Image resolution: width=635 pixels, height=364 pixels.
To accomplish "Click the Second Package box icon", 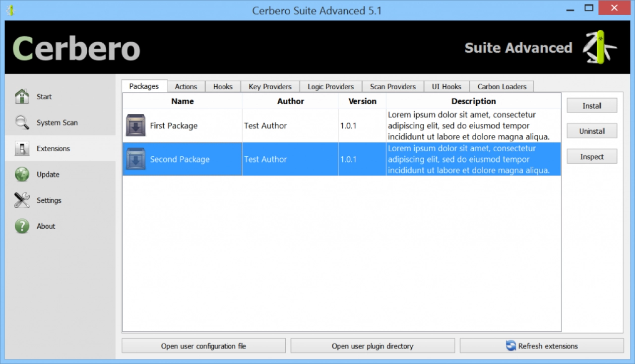I will pyautogui.click(x=135, y=159).
